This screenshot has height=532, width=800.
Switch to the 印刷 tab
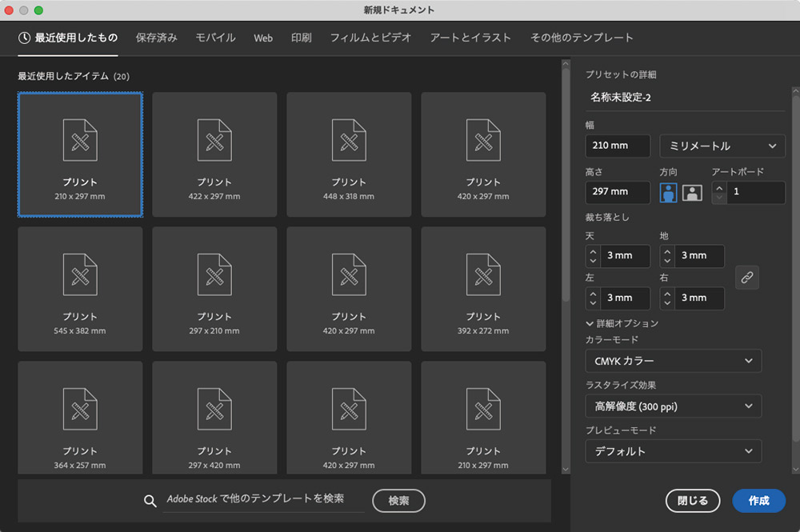point(301,37)
